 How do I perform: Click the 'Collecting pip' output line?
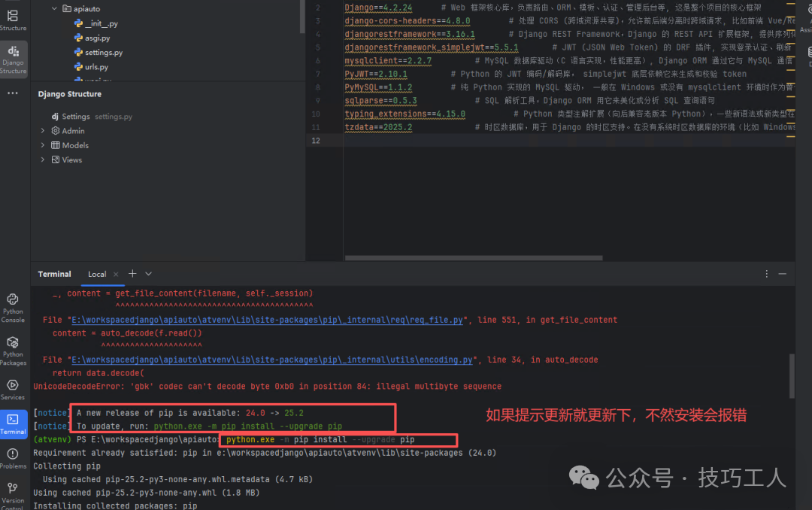pos(67,466)
